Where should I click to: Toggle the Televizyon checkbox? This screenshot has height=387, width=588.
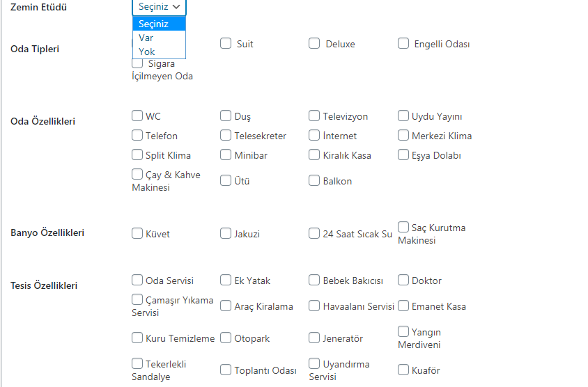[x=314, y=116]
